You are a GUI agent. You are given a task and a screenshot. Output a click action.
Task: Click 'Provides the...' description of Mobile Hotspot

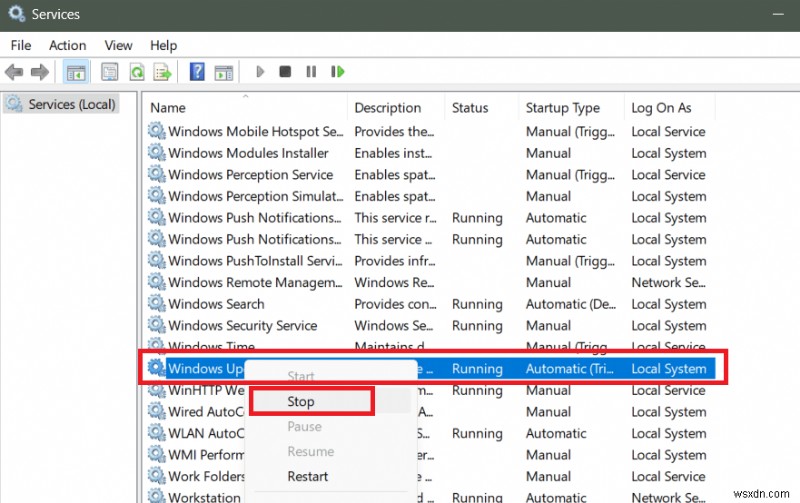[394, 132]
